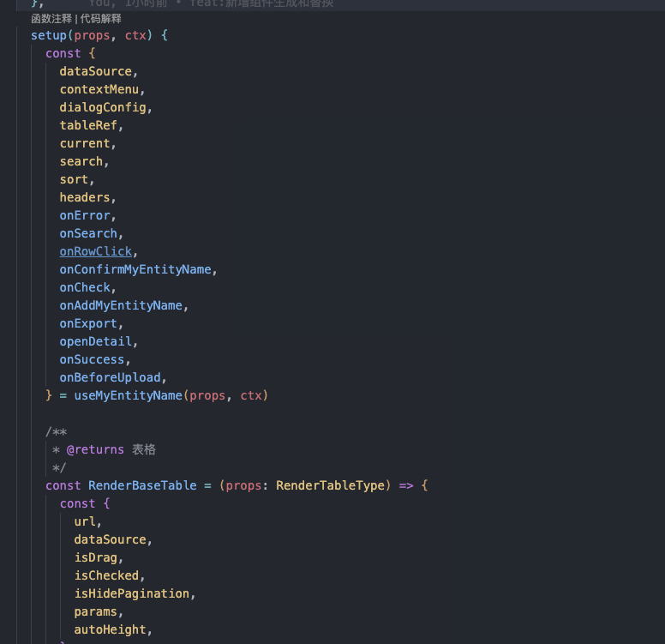
Task: Place cursor on onAddMyEntityName
Action: pos(120,305)
